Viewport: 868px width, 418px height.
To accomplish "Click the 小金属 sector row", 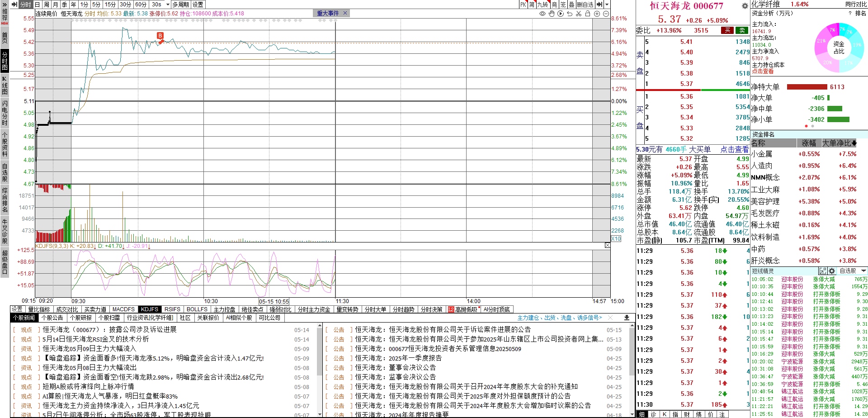I will click(809, 154).
